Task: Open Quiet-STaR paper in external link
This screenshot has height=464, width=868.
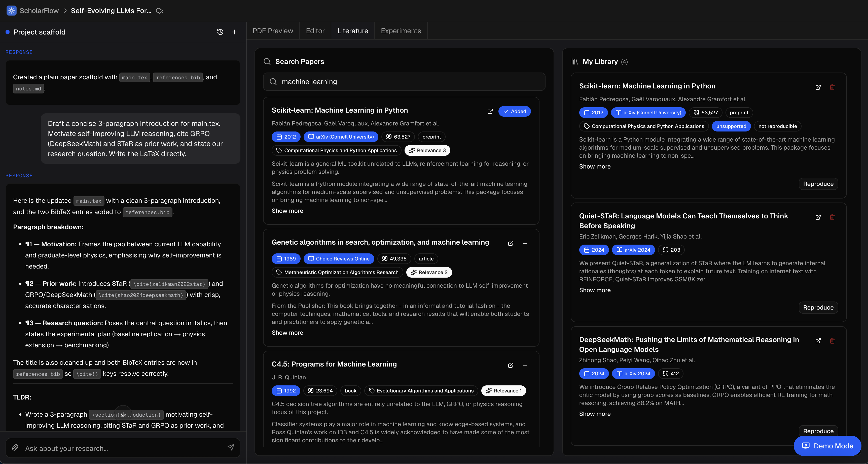Action: (x=818, y=217)
